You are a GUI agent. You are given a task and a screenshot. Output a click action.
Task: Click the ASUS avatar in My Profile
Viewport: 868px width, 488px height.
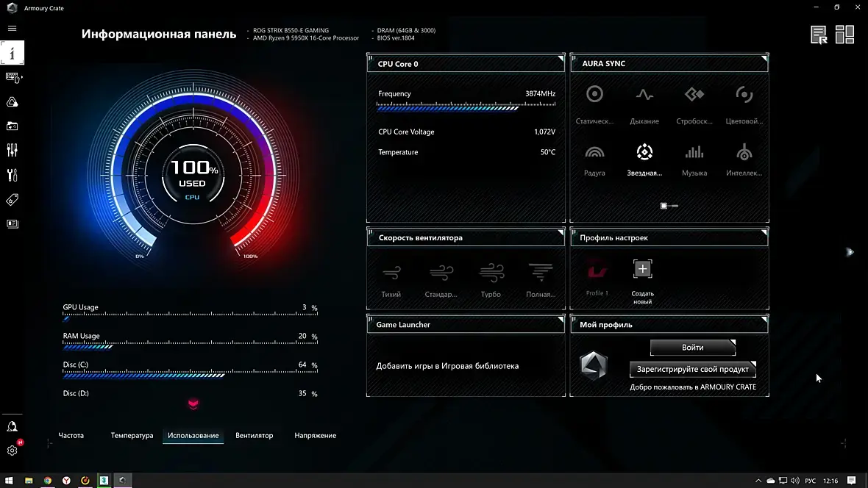pyautogui.click(x=594, y=366)
